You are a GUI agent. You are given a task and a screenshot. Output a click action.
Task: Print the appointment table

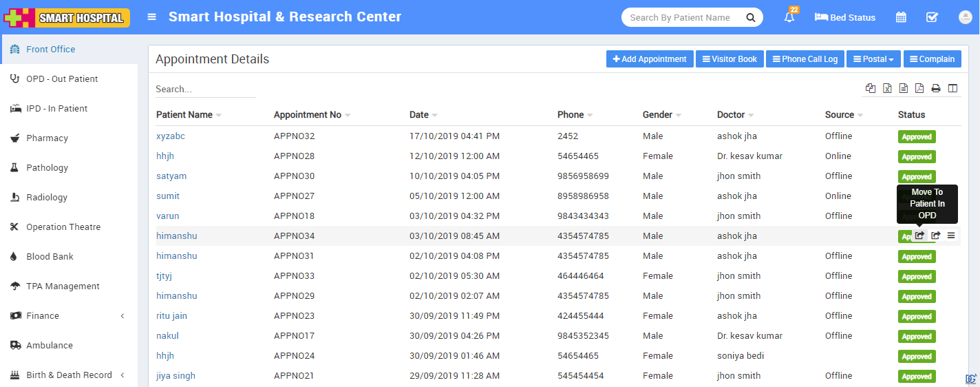[x=936, y=88]
